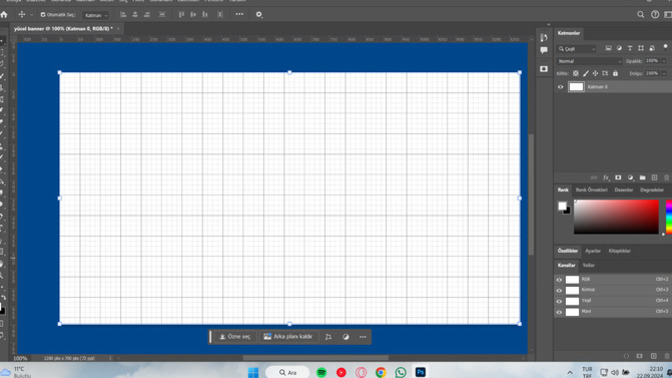
Task: Open the three-dots more options in options bar
Action: coord(239,14)
